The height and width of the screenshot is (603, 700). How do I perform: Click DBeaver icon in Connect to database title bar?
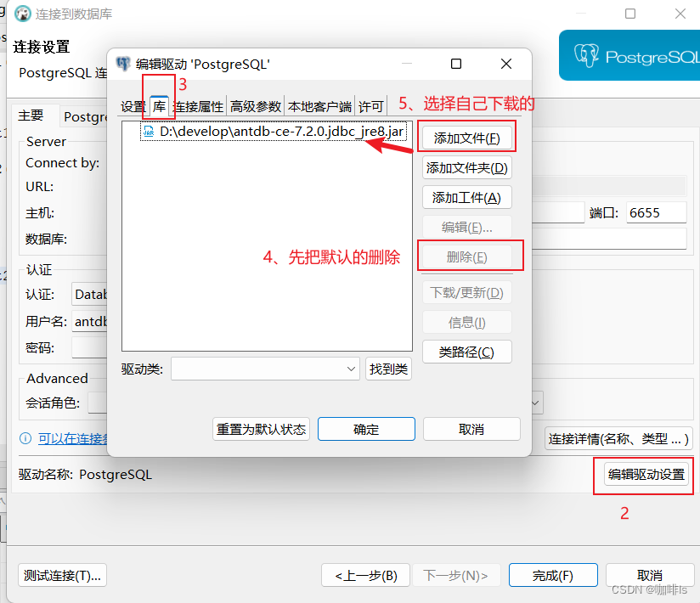coord(22,14)
